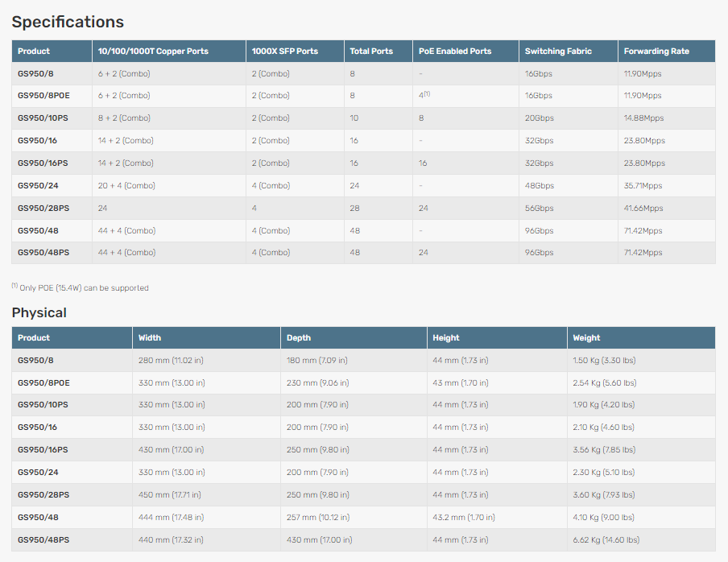Click the Product header in the Physical table
Viewport: 728px width, 562px height.
click(x=34, y=338)
